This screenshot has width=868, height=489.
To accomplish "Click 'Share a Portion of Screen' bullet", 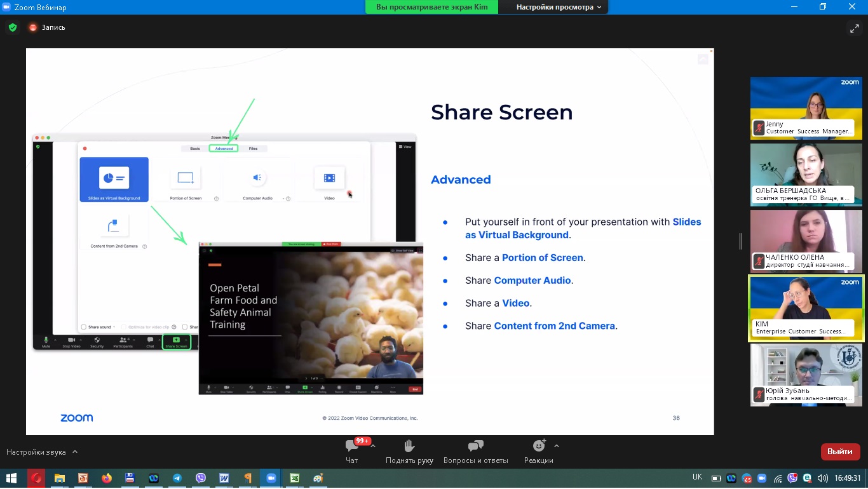I will pos(526,257).
